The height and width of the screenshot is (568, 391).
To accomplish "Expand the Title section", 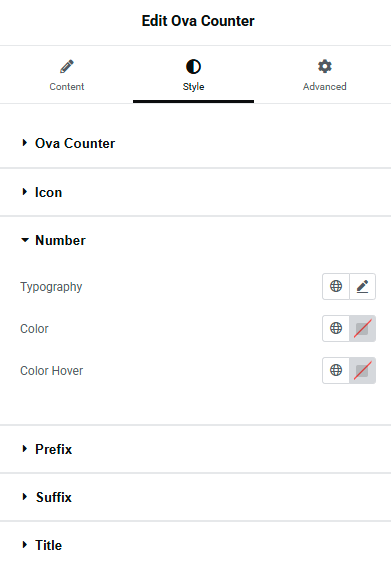I will [195, 545].
